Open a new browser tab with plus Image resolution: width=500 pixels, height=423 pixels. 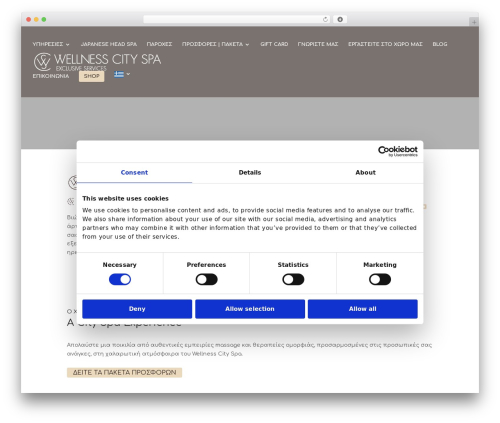pos(474,22)
